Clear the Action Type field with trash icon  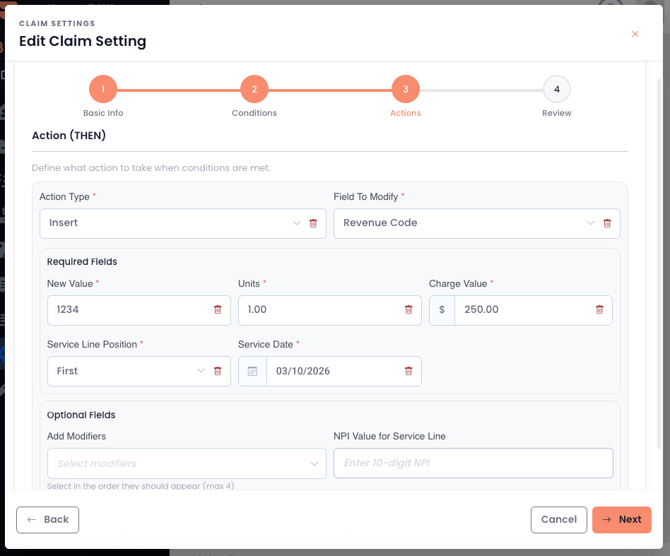point(313,223)
